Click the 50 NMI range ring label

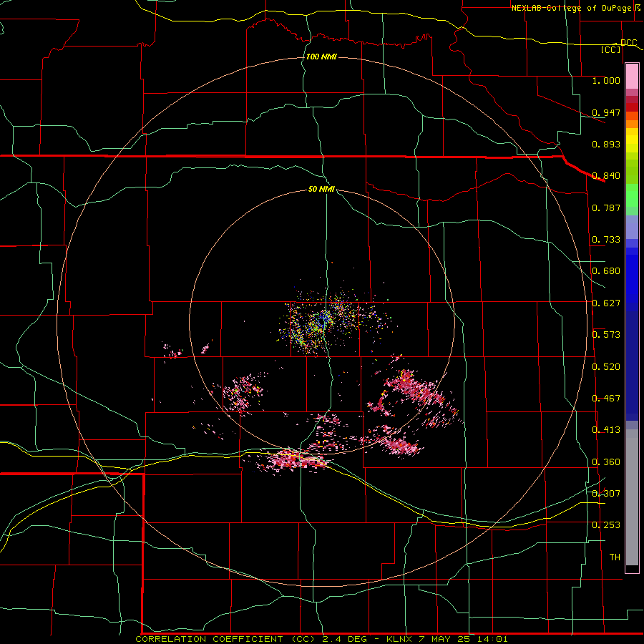point(321,189)
